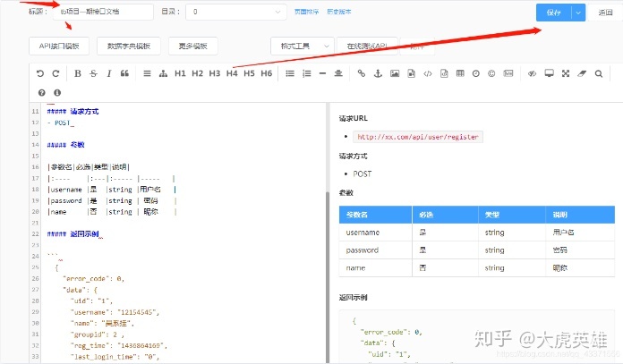The width and height of the screenshot is (623, 364).
Task: Open the link left of 历史版本
Action: click(x=306, y=12)
